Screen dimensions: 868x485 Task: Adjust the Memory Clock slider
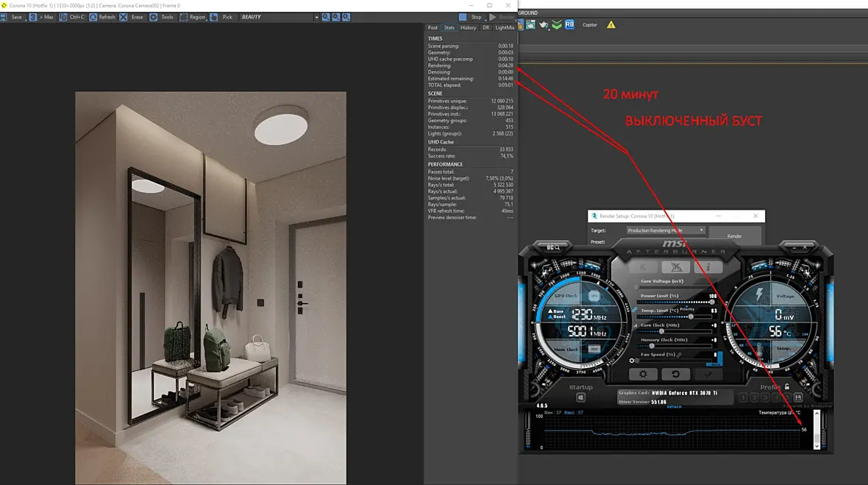(675, 346)
